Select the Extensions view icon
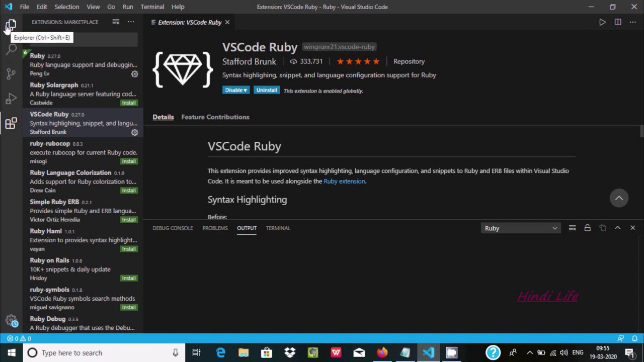Screen dimensions: 644x362 11,123
